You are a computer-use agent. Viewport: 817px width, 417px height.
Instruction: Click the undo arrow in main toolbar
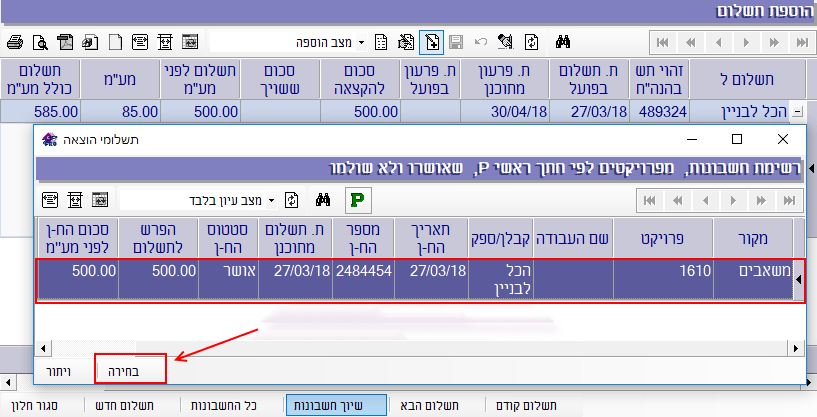pos(481,43)
